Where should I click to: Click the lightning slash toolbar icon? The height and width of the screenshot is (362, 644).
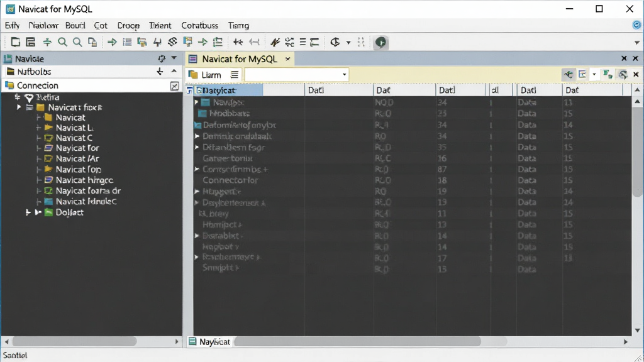click(x=275, y=42)
